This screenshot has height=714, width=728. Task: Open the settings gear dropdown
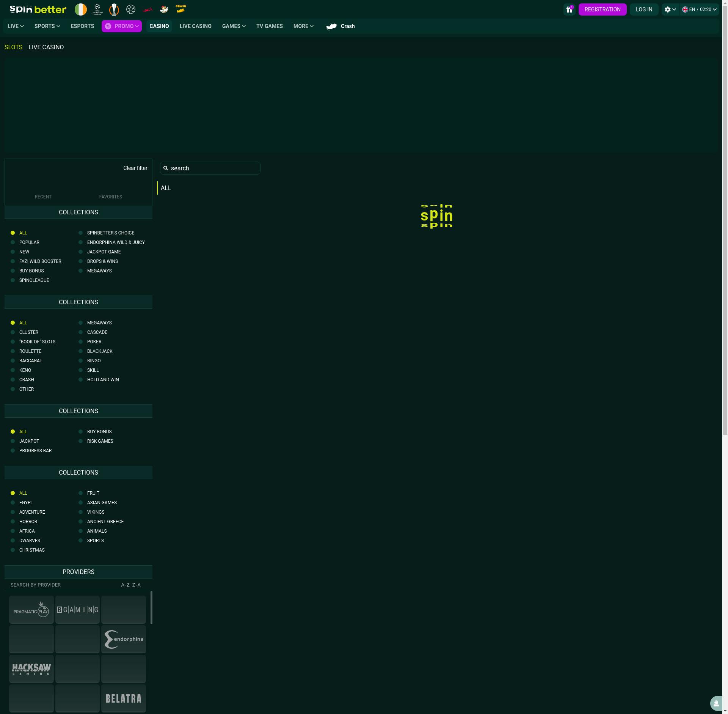[670, 9]
